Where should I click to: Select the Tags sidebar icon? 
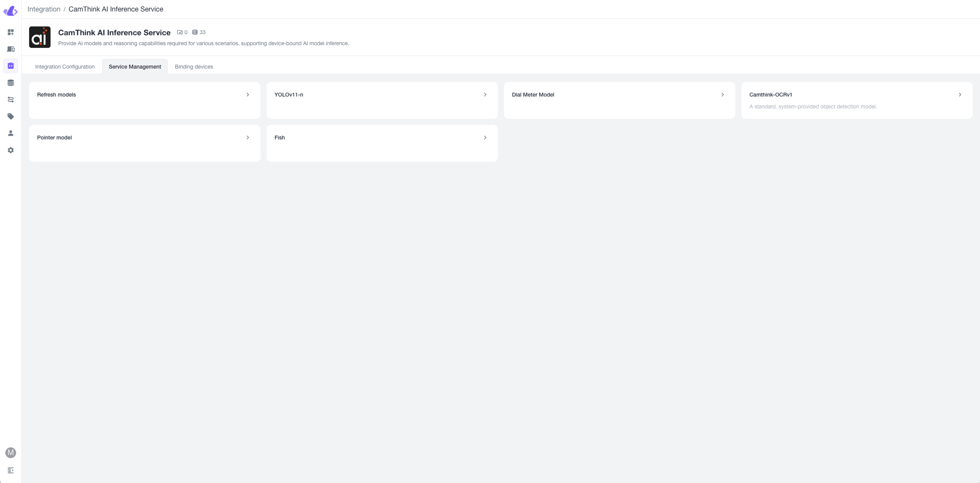[11, 116]
